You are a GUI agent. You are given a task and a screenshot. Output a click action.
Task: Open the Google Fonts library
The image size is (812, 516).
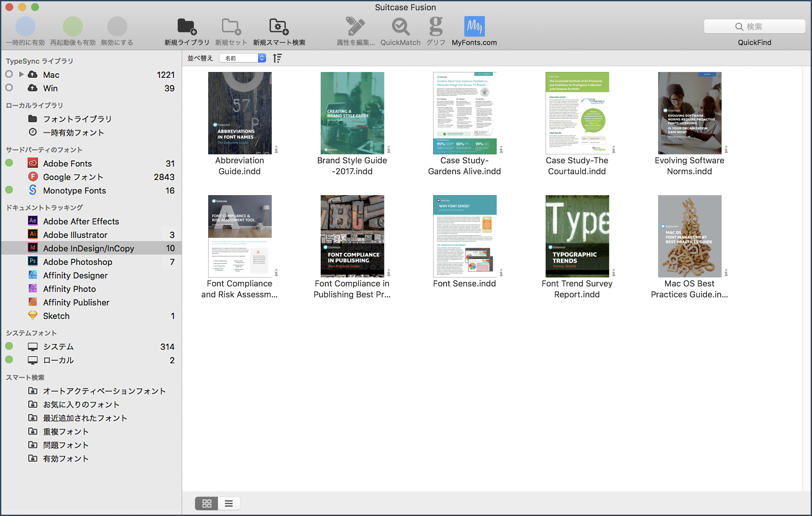pyautogui.click(x=73, y=177)
